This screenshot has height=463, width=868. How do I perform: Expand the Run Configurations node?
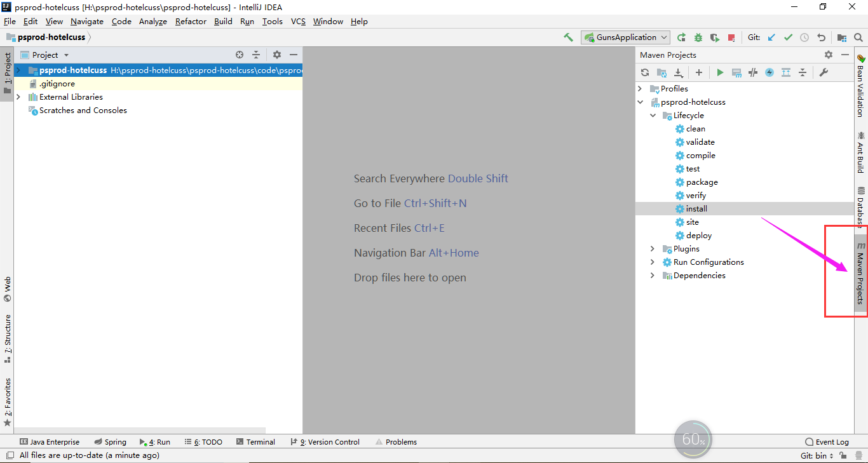click(x=653, y=262)
